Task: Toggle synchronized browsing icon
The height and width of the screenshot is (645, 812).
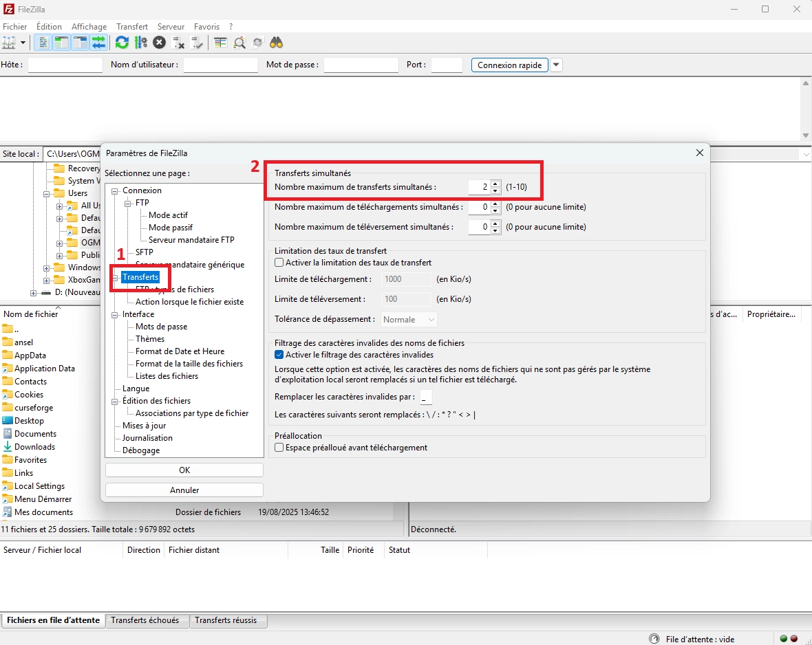Action: click(x=257, y=43)
